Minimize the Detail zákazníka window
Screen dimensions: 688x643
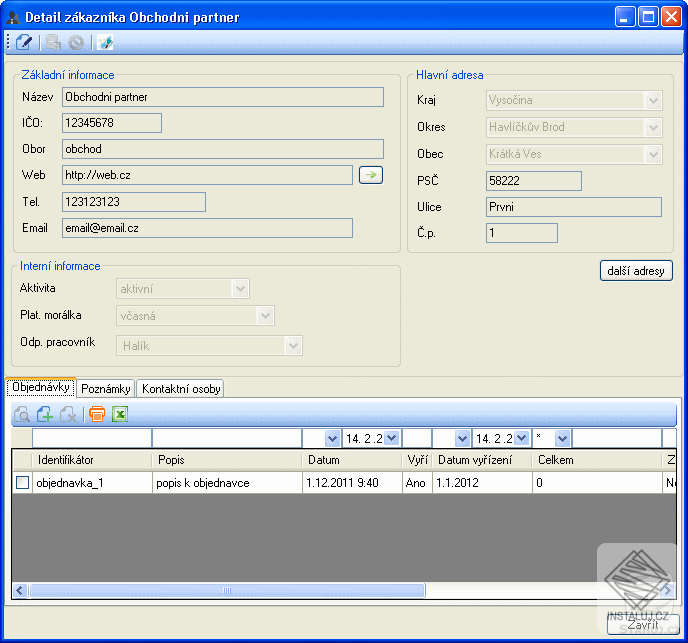[625, 18]
